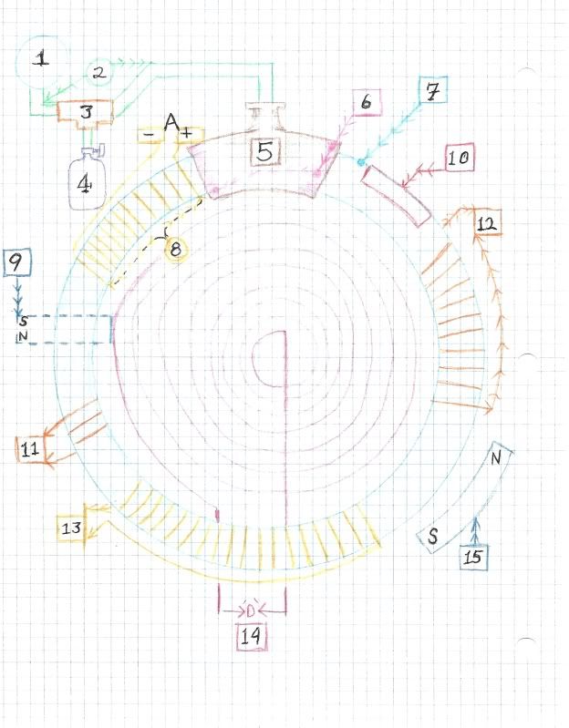Click the orange box labeled 3
This screenshot has height=728, width=569.
(84, 112)
